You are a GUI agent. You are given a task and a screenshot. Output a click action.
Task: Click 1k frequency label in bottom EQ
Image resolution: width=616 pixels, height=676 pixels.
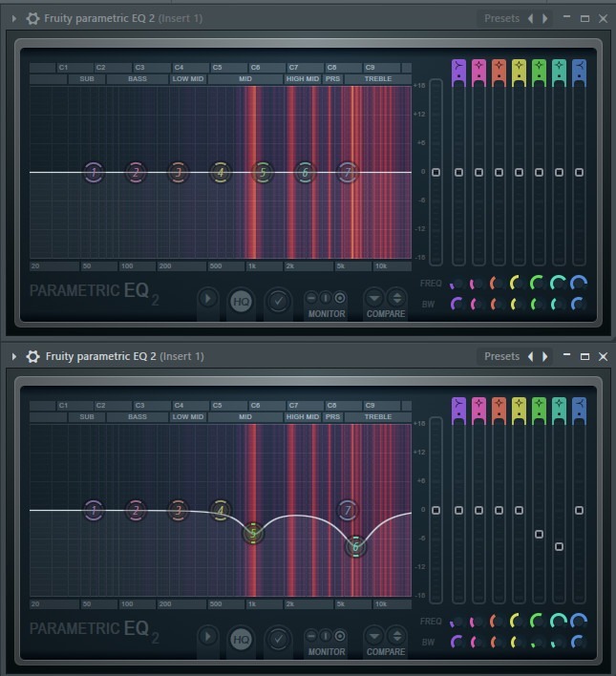pos(252,604)
